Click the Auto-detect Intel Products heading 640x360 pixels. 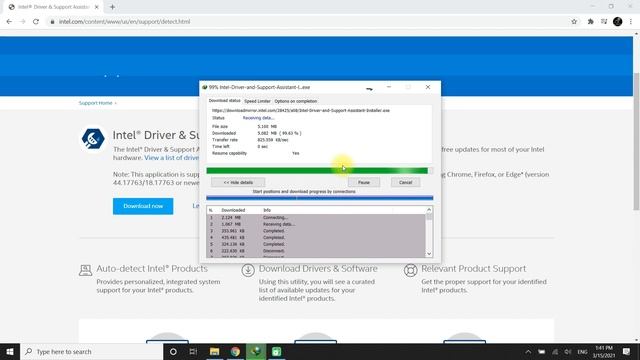tap(152, 269)
